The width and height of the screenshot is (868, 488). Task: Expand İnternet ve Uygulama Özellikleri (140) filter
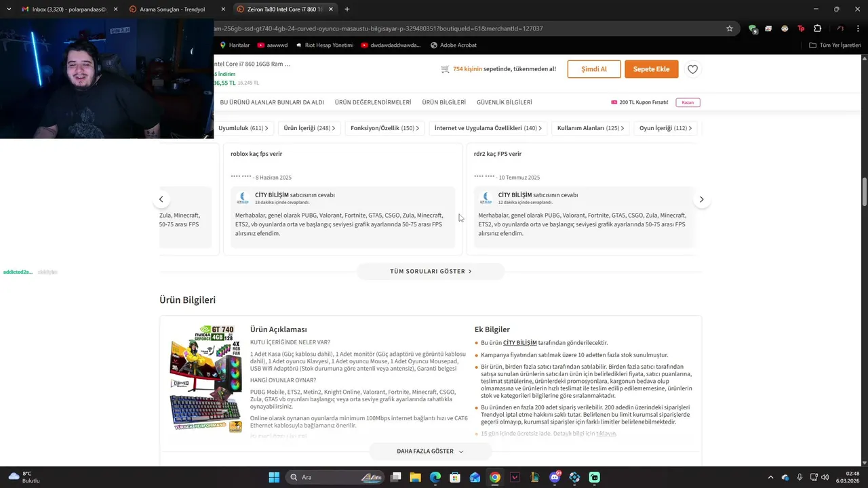point(488,127)
